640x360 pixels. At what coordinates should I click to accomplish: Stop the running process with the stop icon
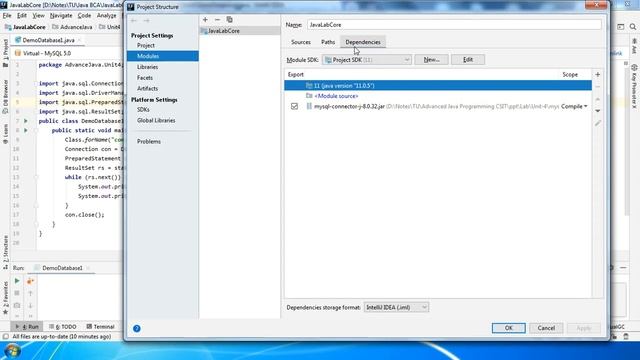pyautogui.click(x=17, y=293)
